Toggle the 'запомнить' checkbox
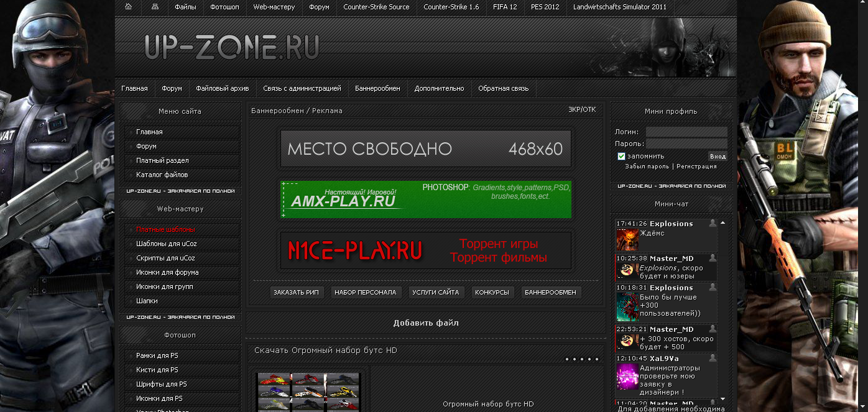The width and height of the screenshot is (868, 412). (x=621, y=156)
